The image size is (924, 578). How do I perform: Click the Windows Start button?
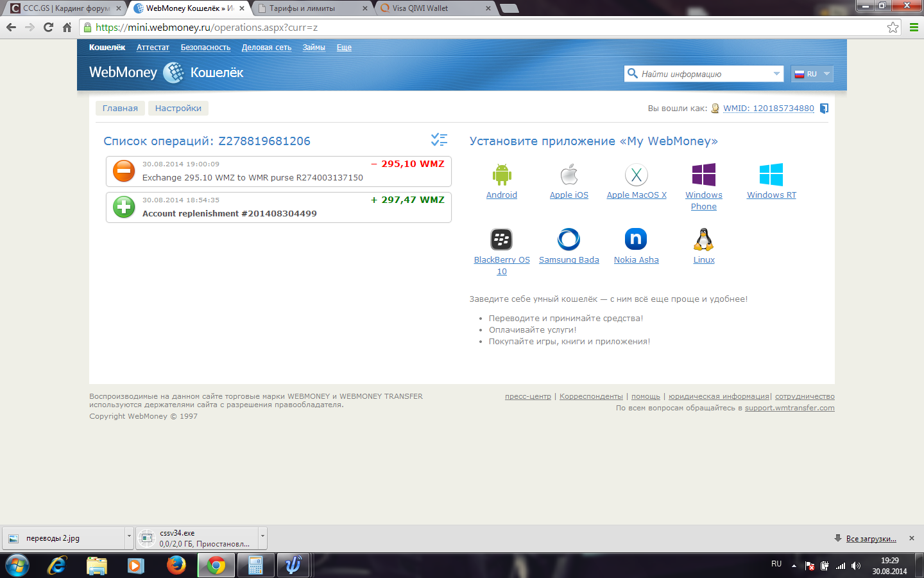click(17, 565)
